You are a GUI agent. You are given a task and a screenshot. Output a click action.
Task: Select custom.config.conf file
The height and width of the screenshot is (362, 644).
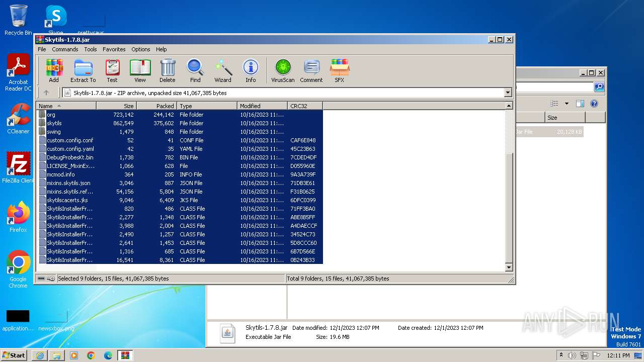point(180,140)
